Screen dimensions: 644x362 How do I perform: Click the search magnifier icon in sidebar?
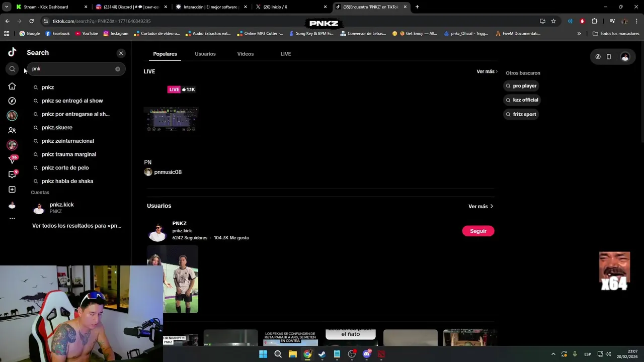(12, 69)
